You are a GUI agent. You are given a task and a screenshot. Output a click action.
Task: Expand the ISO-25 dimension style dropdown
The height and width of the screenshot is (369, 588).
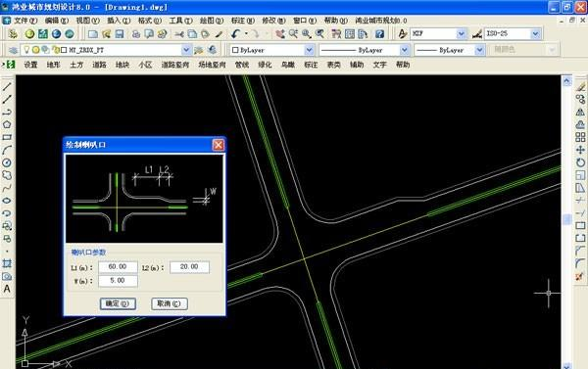tap(535, 34)
